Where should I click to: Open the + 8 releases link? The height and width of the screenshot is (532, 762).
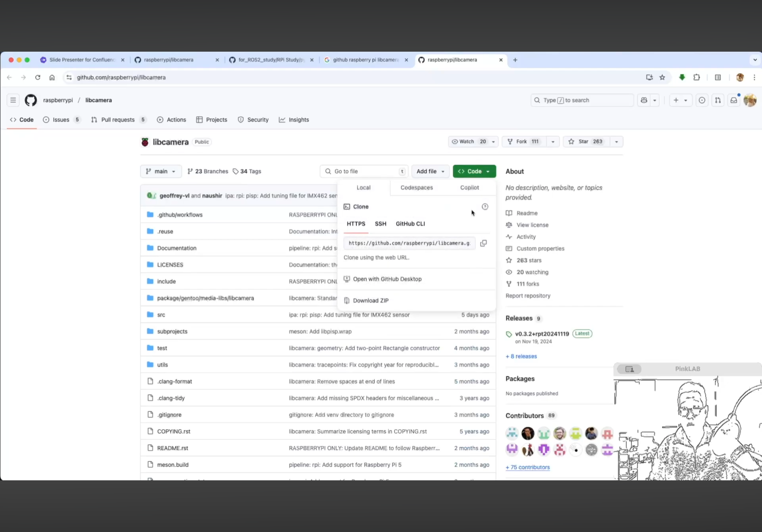(x=521, y=356)
